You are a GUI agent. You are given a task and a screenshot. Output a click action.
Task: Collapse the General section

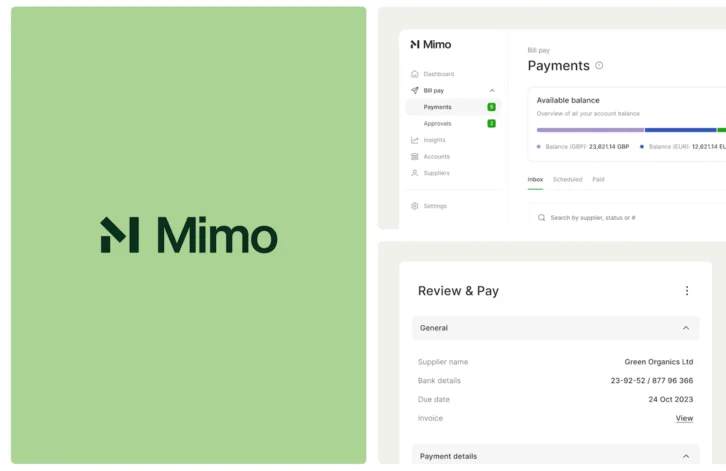685,328
